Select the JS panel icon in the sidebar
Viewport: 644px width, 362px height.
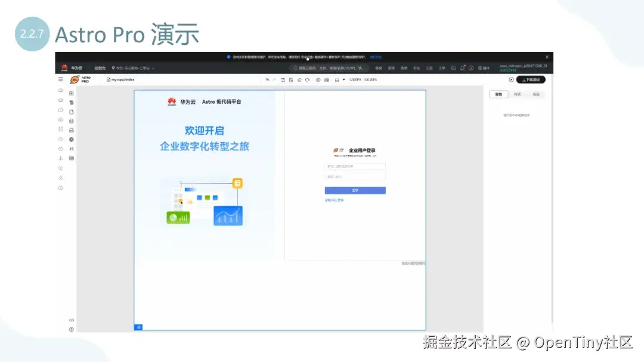tap(71, 148)
